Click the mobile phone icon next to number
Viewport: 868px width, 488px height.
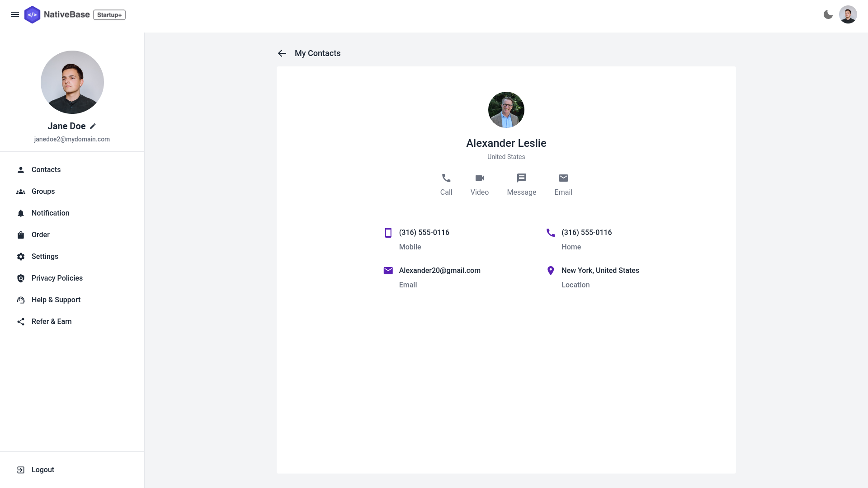[x=388, y=232]
